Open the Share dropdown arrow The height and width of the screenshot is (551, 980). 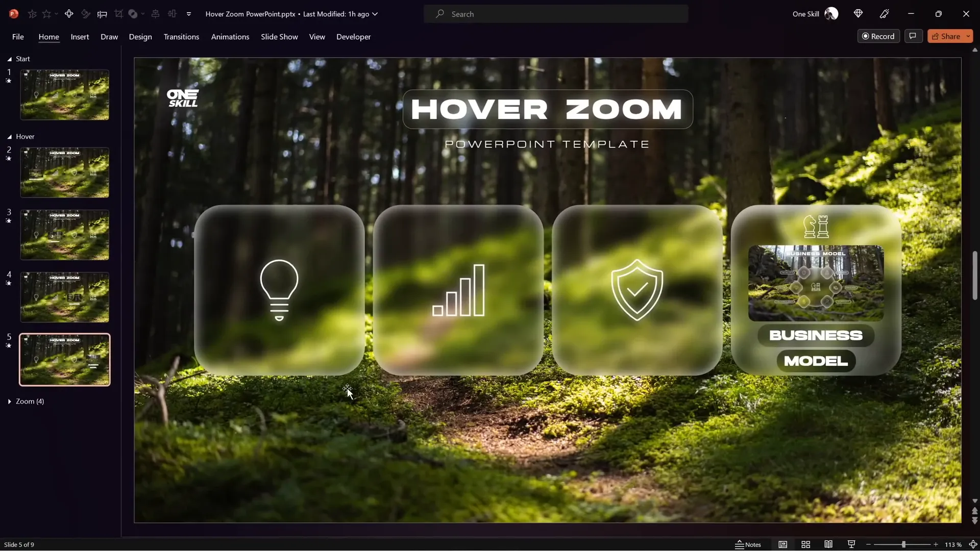968,36
